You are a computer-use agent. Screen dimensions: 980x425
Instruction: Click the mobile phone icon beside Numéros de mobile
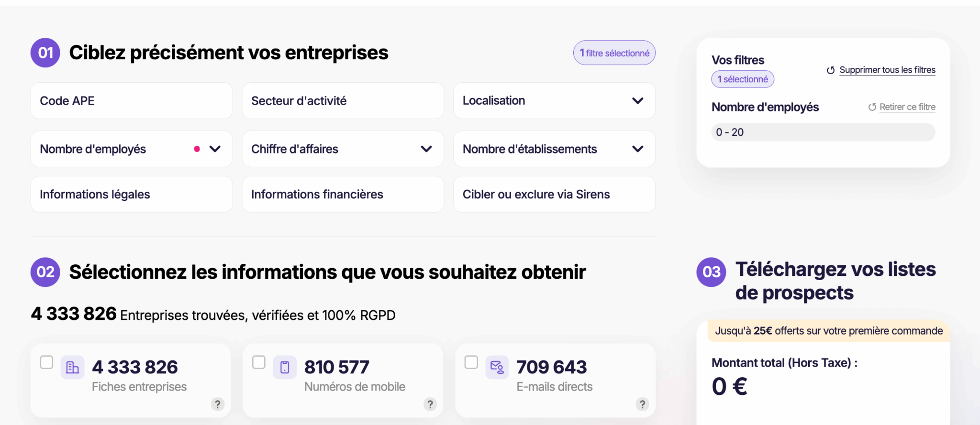tap(285, 367)
